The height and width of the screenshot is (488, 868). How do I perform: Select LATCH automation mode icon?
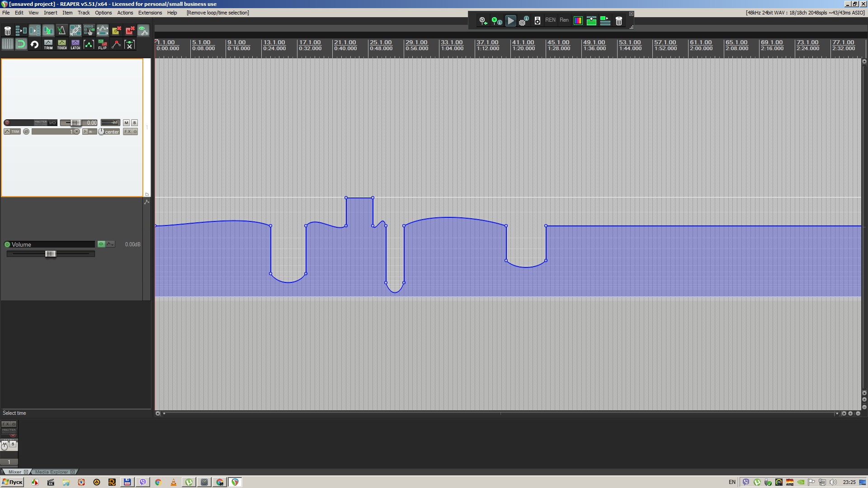pos(75,44)
